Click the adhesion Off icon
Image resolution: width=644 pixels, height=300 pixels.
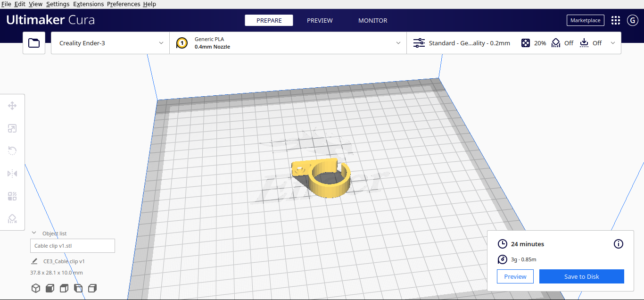[x=584, y=43]
